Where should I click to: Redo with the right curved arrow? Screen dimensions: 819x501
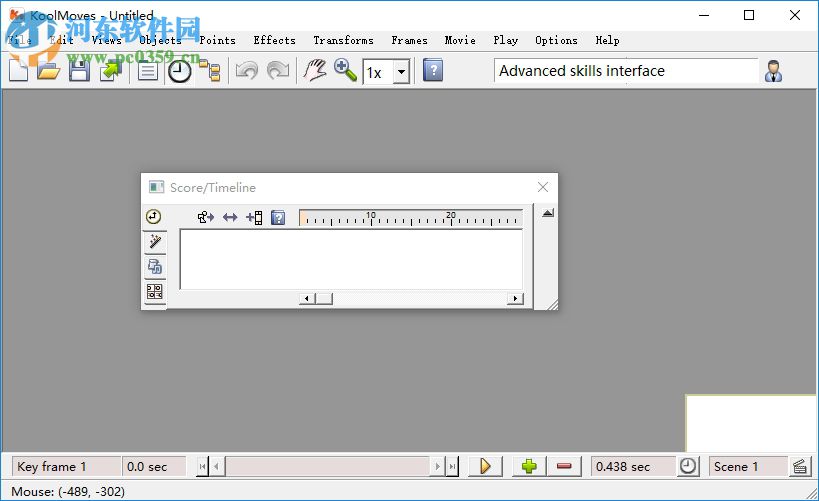[x=278, y=71]
